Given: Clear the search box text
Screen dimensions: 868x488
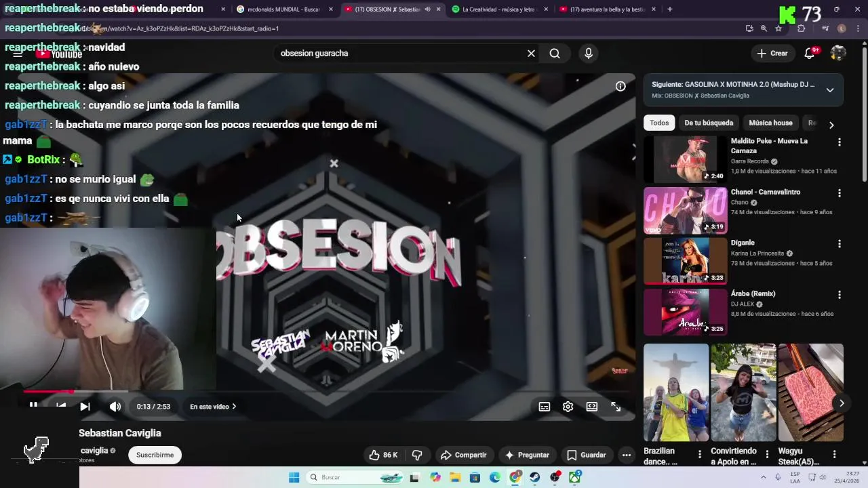Looking at the screenshot, I should tap(531, 54).
